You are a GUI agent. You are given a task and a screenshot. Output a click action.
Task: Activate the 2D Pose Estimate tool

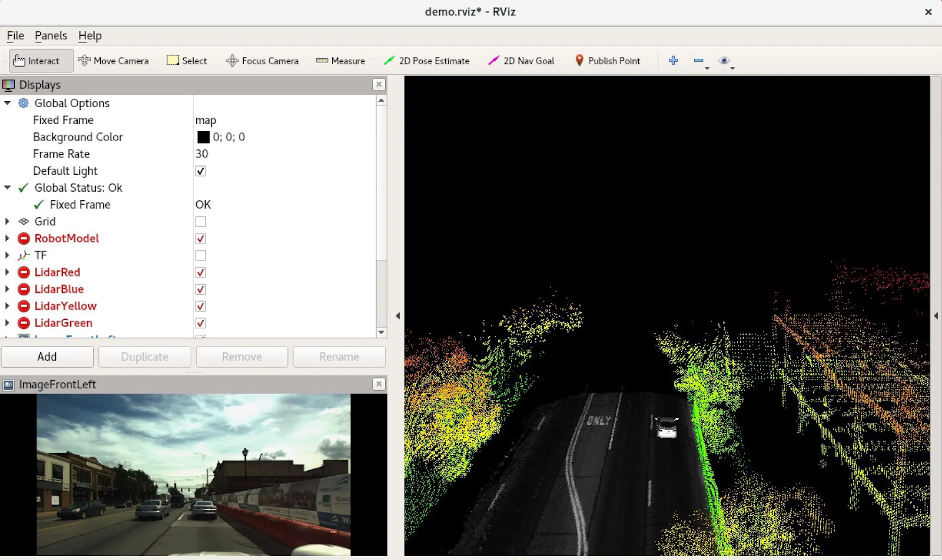426,61
